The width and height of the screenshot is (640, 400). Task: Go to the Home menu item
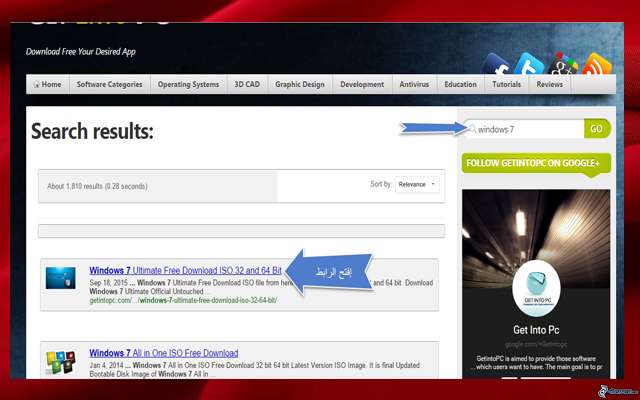point(48,84)
